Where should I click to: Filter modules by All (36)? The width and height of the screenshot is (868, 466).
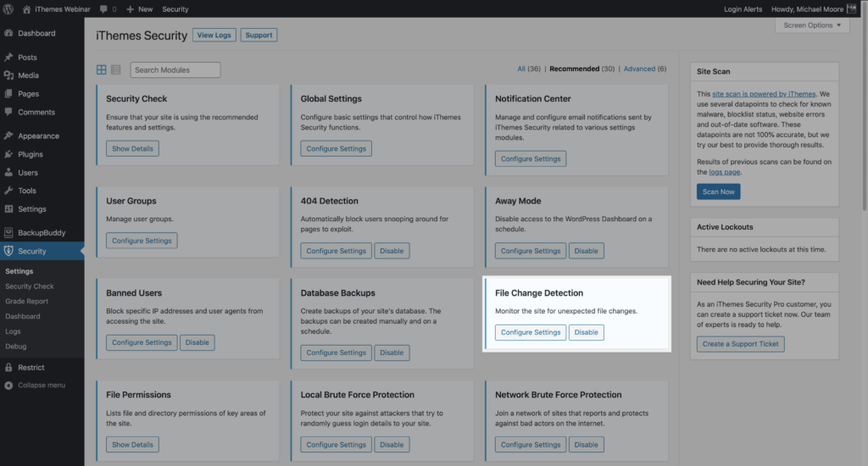tap(529, 69)
